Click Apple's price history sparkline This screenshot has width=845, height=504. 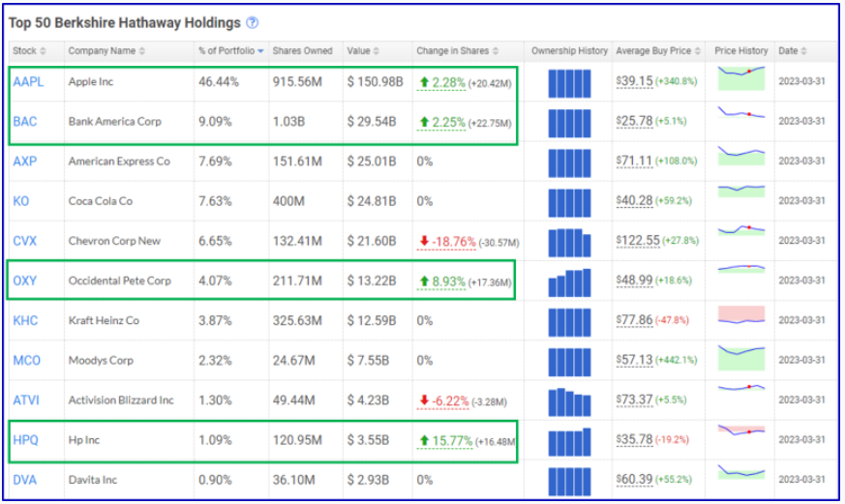[x=741, y=78]
